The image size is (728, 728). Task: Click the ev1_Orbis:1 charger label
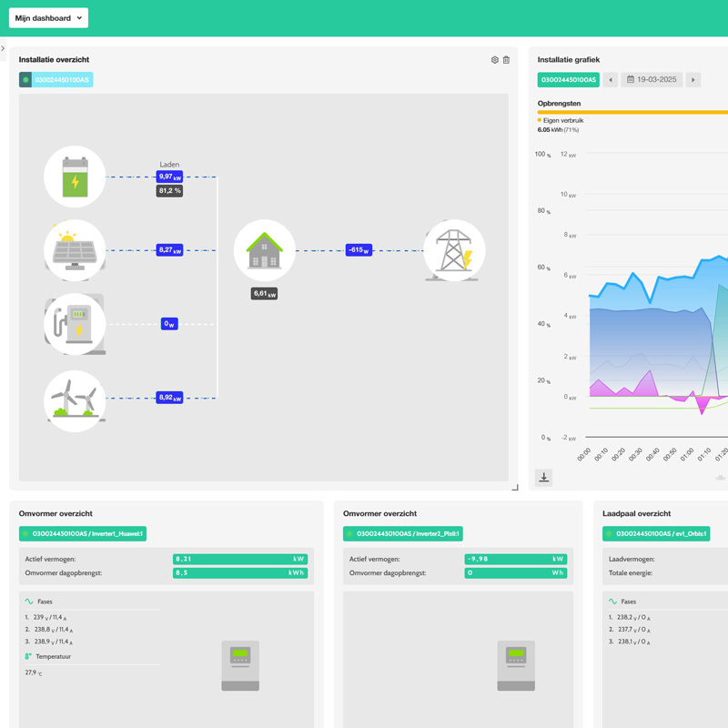point(656,534)
